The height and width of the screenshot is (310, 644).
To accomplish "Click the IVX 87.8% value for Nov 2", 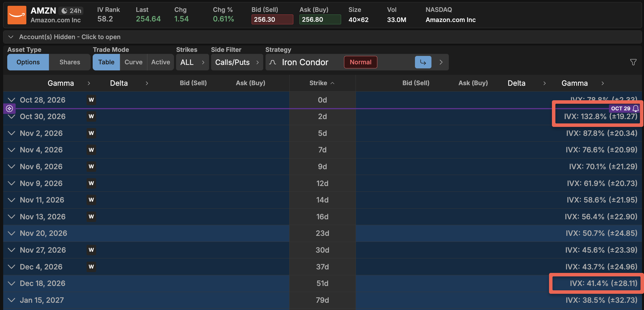I will (x=602, y=133).
